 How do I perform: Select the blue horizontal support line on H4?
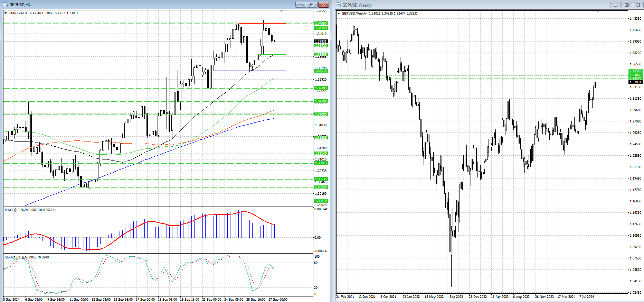249,71
